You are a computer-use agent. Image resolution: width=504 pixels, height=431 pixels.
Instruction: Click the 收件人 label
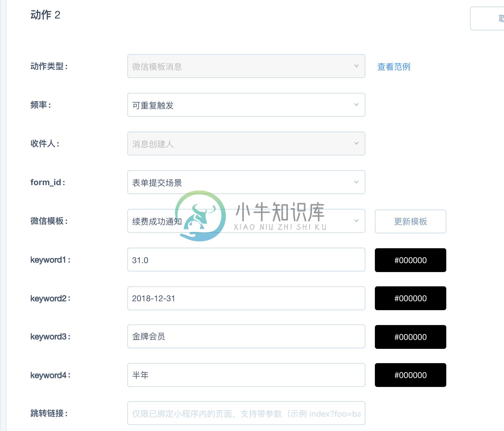(45, 143)
